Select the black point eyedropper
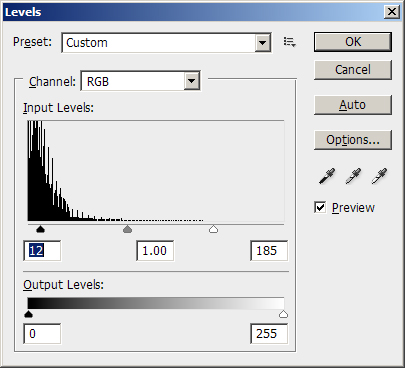405x368 pixels. click(327, 176)
